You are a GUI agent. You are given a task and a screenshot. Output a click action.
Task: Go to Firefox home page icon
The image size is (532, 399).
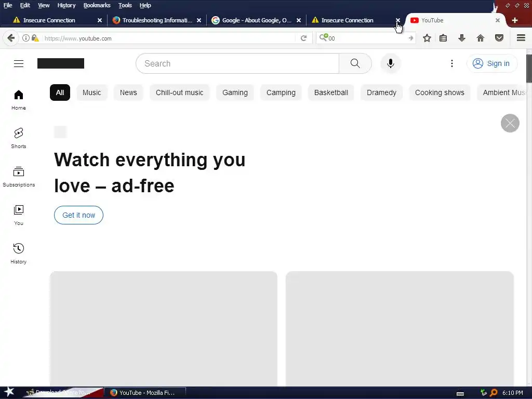pos(481,38)
